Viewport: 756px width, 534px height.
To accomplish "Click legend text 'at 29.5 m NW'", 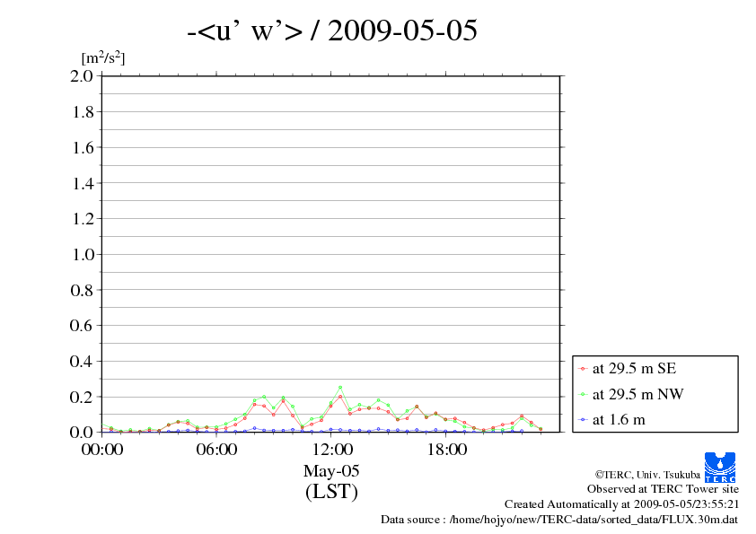I will click(x=637, y=394).
